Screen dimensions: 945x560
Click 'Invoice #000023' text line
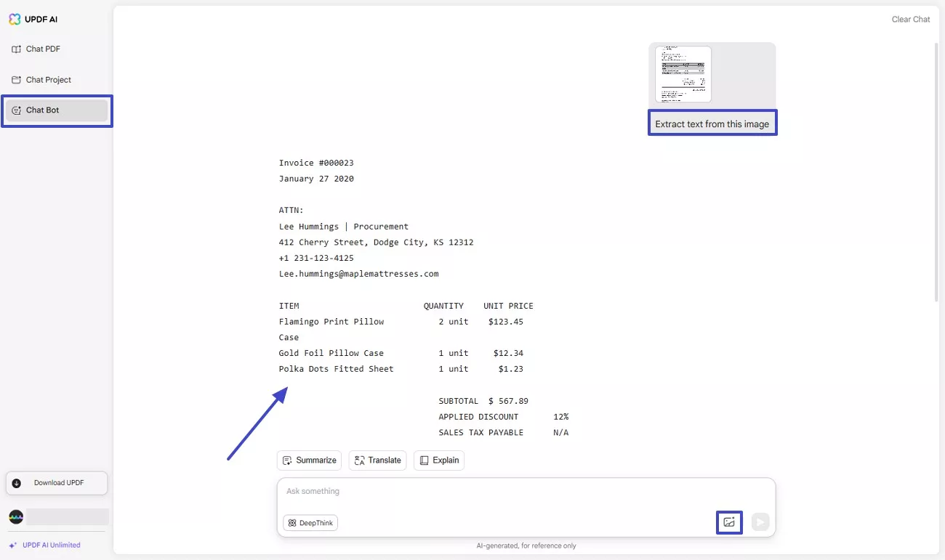[x=316, y=163]
